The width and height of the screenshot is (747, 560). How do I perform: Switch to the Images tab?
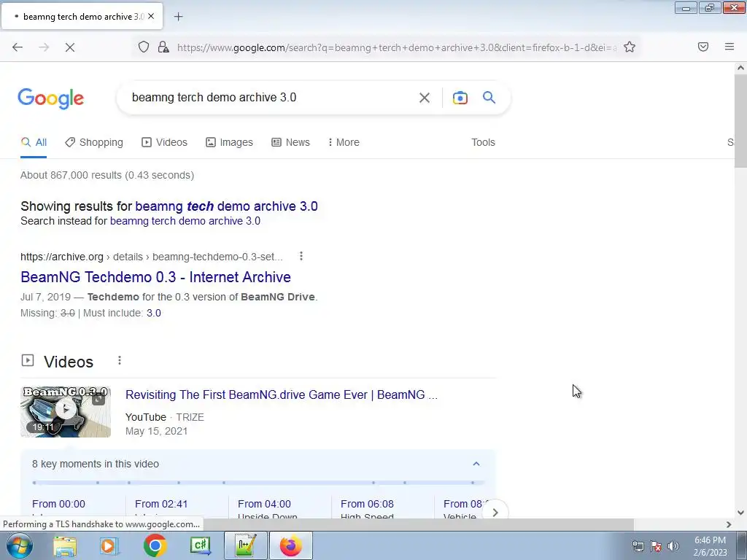[x=229, y=142]
